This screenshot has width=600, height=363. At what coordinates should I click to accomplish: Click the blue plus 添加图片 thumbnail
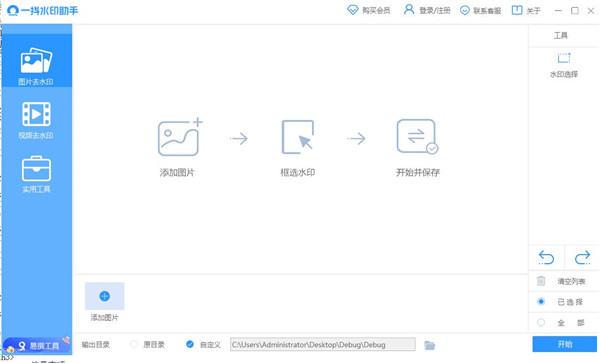pyautogui.click(x=104, y=296)
